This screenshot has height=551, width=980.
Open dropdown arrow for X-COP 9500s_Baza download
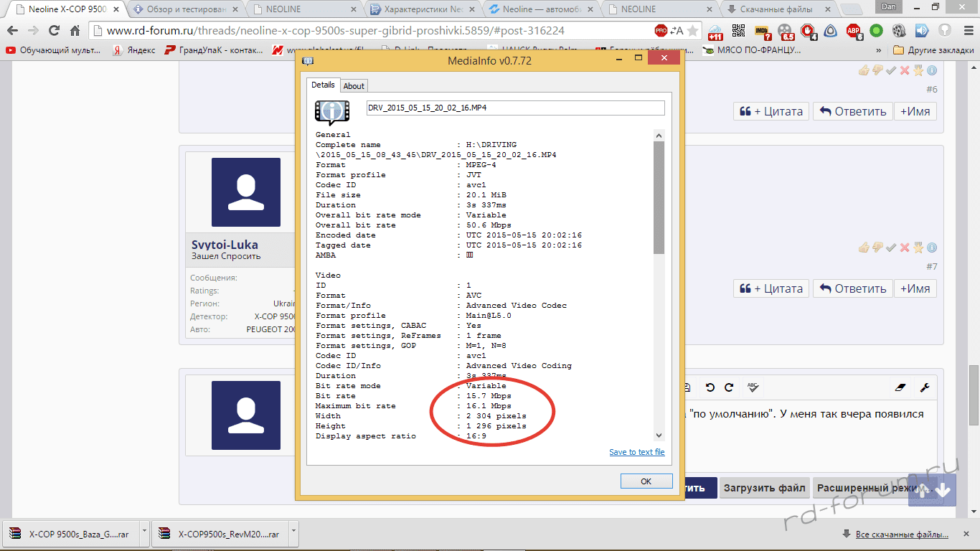pos(144,533)
